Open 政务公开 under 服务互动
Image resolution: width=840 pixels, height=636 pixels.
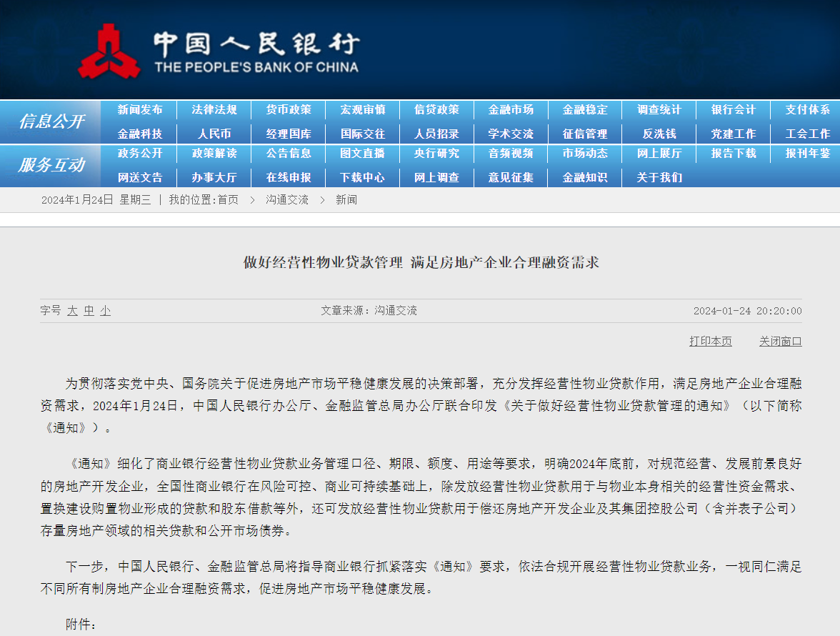(140, 153)
